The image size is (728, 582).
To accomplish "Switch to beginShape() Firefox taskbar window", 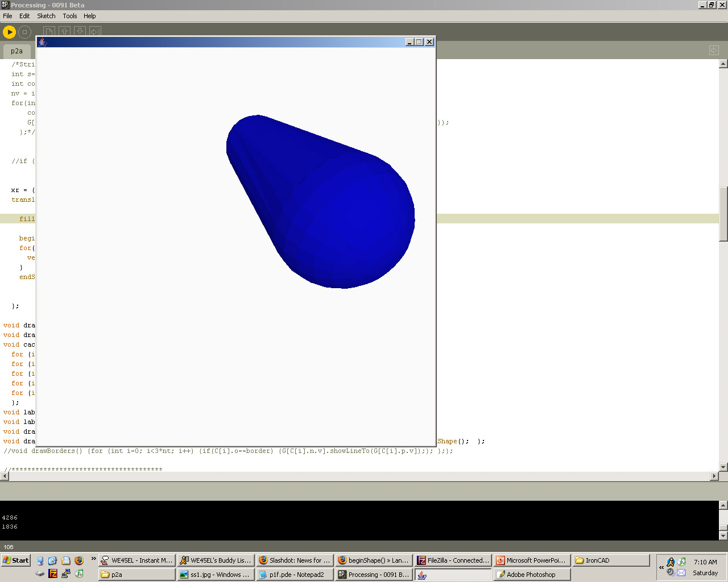I will [374, 560].
